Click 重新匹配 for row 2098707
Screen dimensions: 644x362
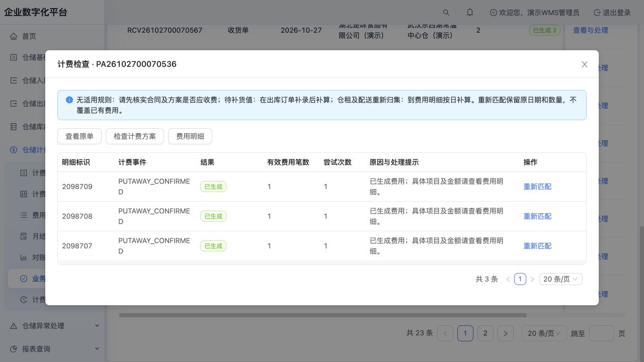(537, 246)
